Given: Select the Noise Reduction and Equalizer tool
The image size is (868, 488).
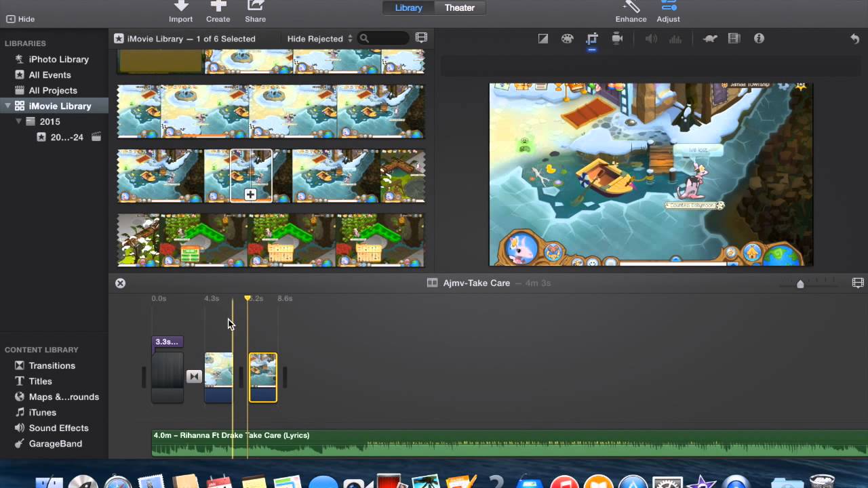Looking at the screenshot, I should click(x=675, y=39).
